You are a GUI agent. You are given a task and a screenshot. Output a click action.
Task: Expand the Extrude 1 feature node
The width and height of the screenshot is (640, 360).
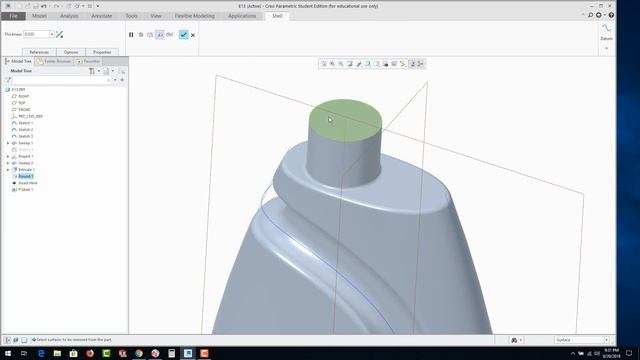tap(8, 169)
